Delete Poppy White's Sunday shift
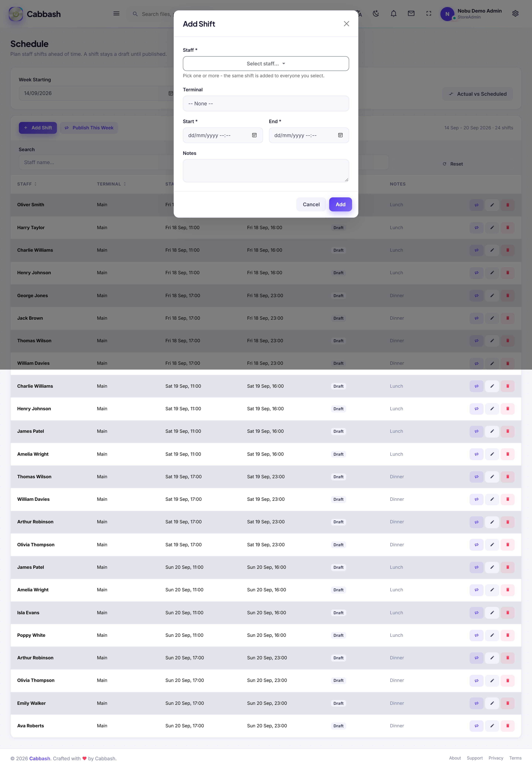The height and width of the screenshot is (768, 532). coord(507,635)
